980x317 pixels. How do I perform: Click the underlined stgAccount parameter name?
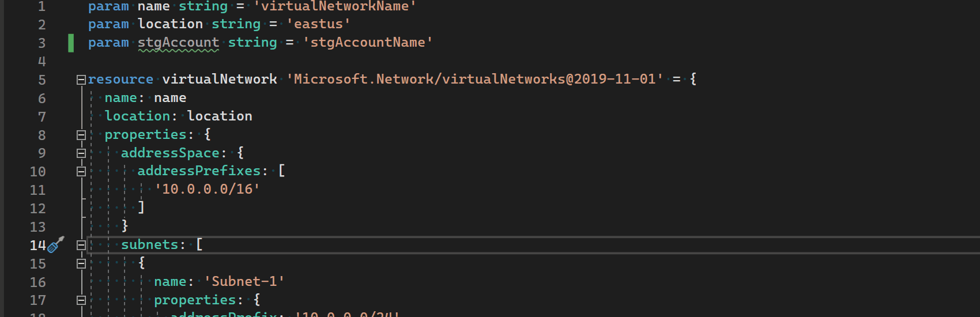(178, 43)
